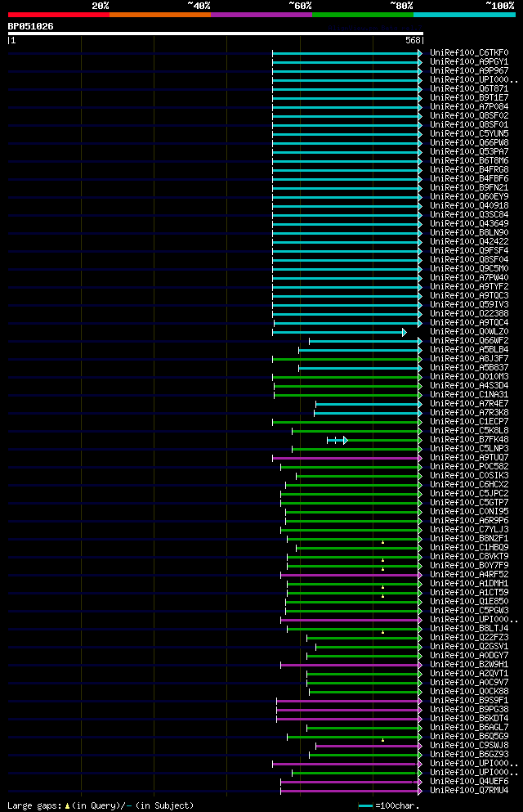Select the UniRef100_P0C582 label
523x812 pixels.
469,466
